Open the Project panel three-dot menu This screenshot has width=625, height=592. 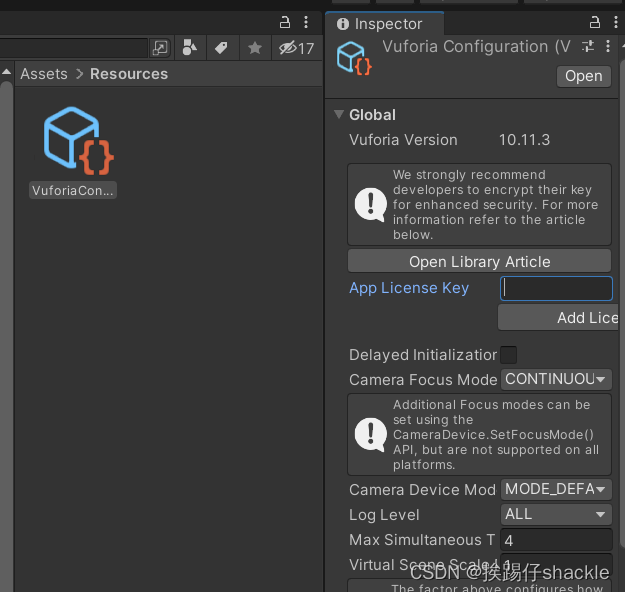[306, 22]
